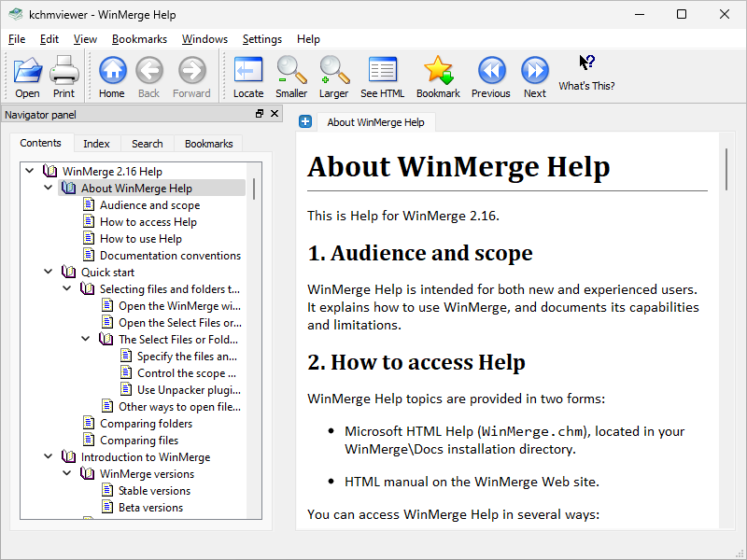Collapse the Quick start tree node

click(x=49, y=273)
